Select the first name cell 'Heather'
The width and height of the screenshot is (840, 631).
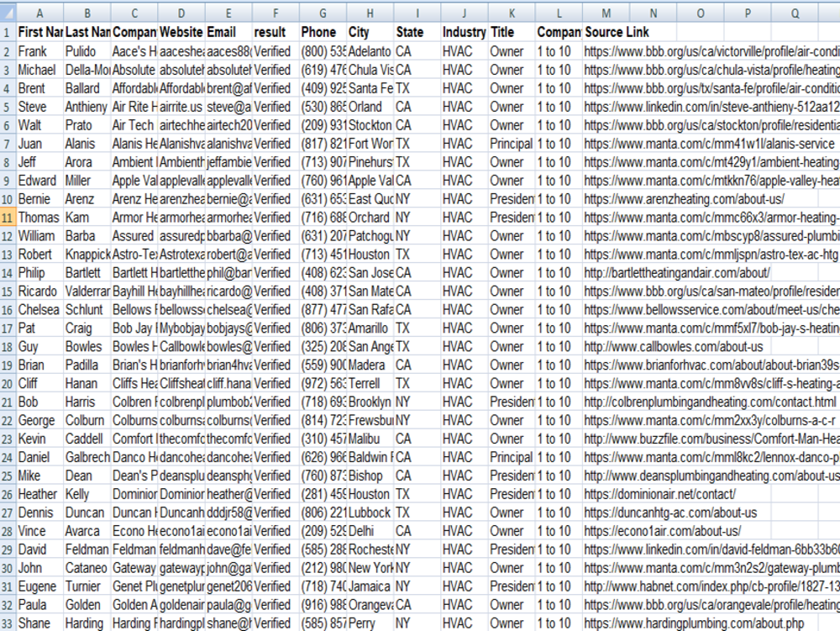click(40, 494)
